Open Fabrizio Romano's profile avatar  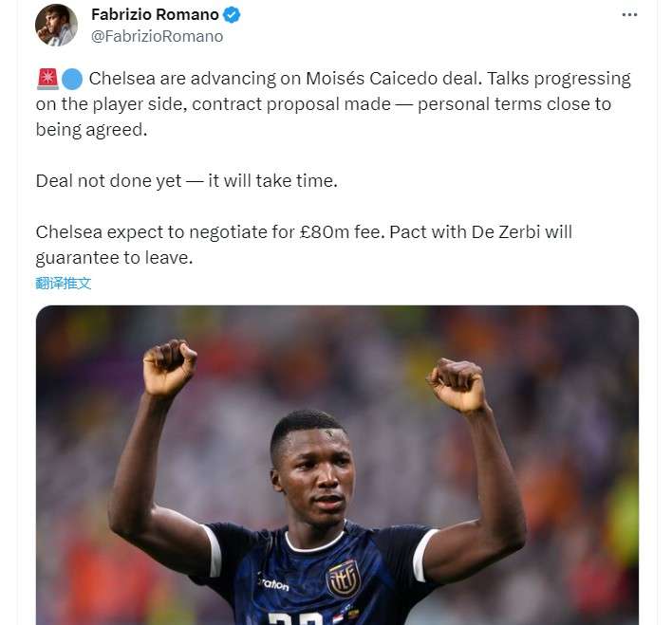[57, 25]
